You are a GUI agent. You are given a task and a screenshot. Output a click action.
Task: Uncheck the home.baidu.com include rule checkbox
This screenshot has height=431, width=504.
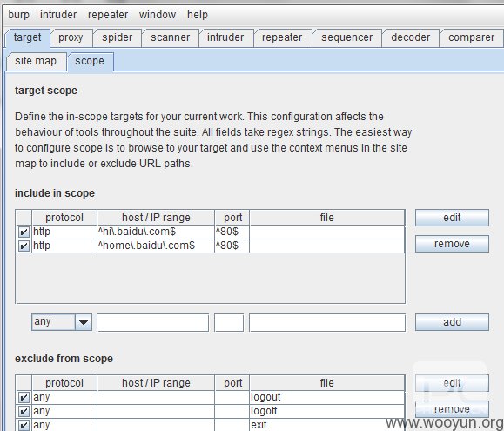point(24,246)
